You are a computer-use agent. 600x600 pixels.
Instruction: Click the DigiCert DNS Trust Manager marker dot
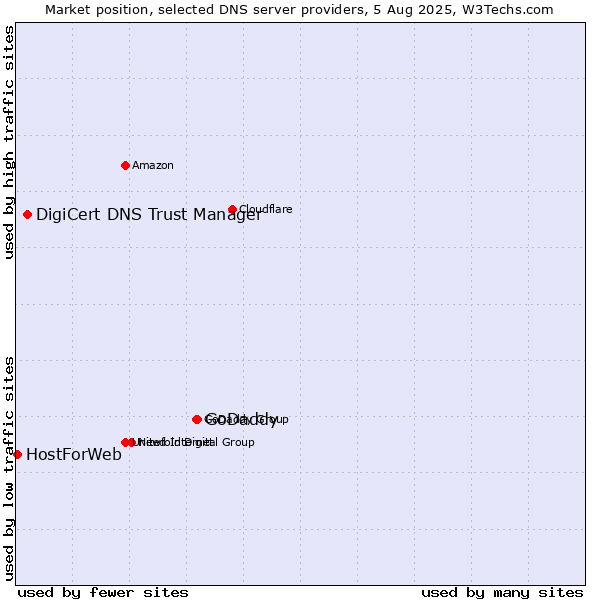click(27, 214)
